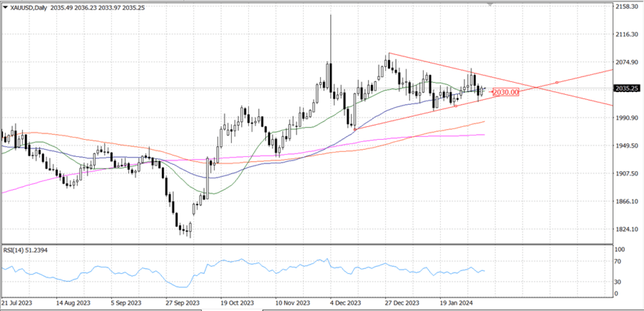Screen dimensions: 644x311
Task: Select the lower trendline start anchor point
Action: click(355, 130)
